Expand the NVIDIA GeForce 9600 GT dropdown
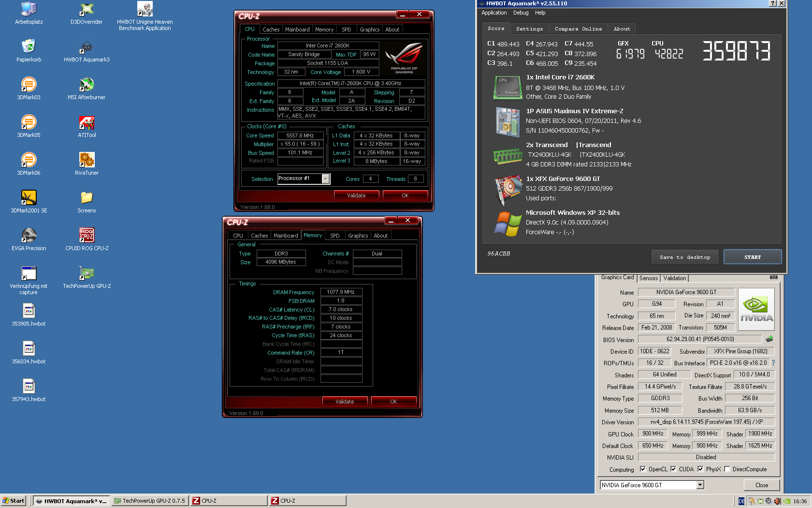Viewport: 812px width, 508px height. point(700,485)
